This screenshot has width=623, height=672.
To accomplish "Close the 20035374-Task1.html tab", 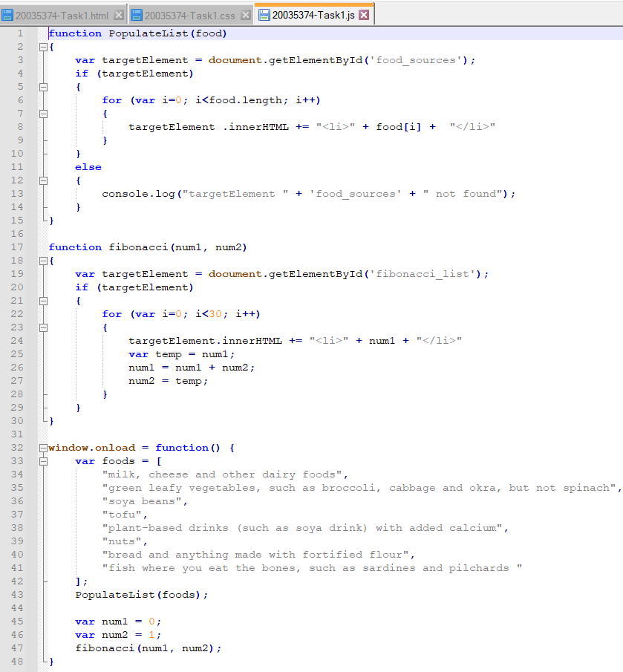I will pyautogui.click(x=119, y=16).
